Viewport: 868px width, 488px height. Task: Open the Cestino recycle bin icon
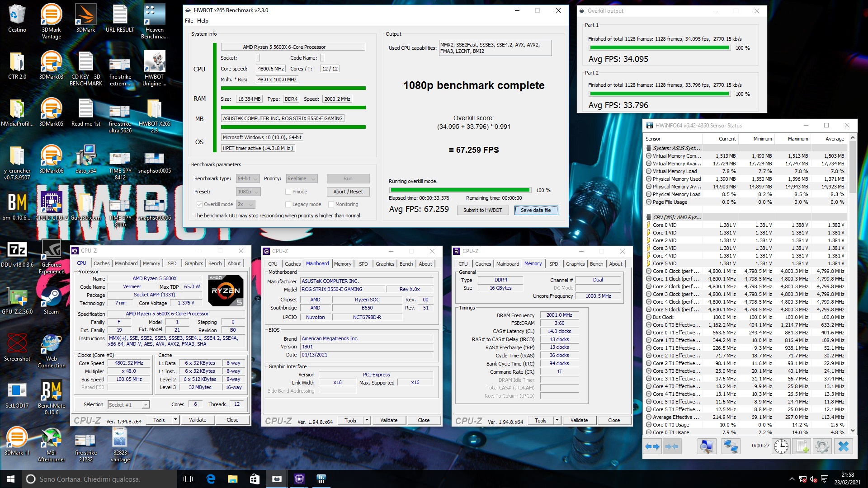coord(17,18)
